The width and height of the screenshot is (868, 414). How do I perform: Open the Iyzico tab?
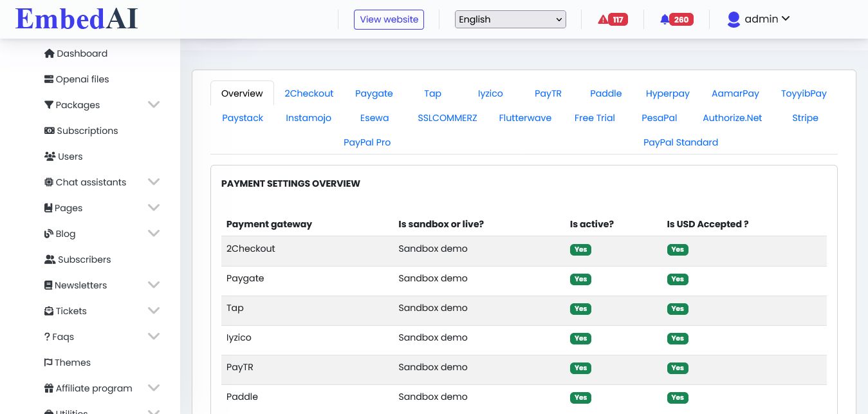point(490,93)
